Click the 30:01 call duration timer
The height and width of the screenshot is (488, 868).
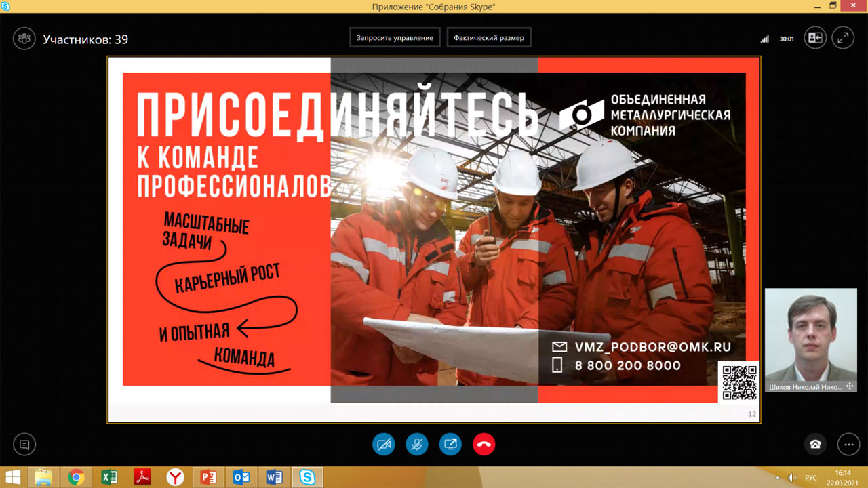coord(787,39)
